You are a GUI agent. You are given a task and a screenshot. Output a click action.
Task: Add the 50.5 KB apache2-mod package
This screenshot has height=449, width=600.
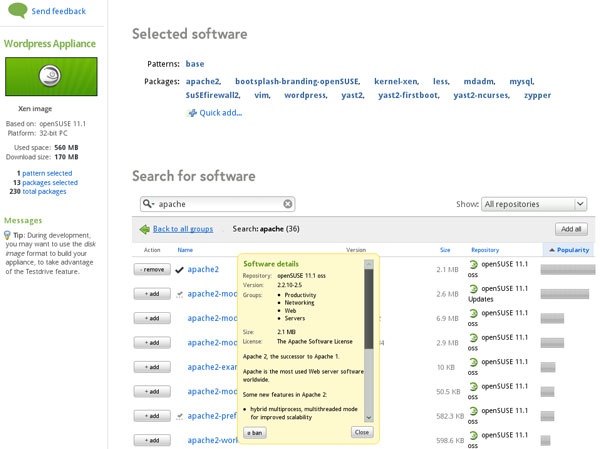coord(152,392)
